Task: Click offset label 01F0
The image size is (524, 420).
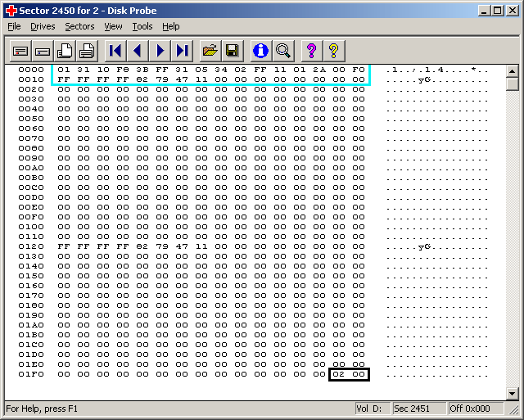Action: tap(31, 374)
